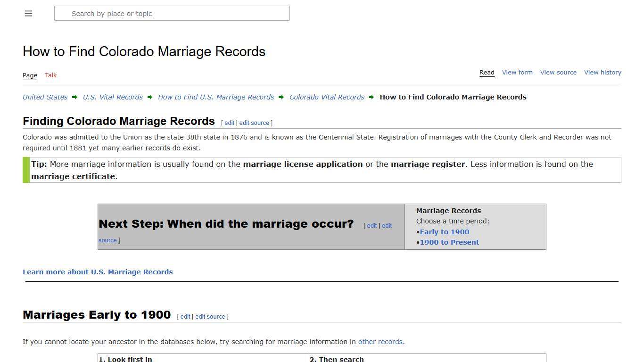Screen dimensions: 644x362
Task: Select the Read view option
Action: click(x=487, y=72)
